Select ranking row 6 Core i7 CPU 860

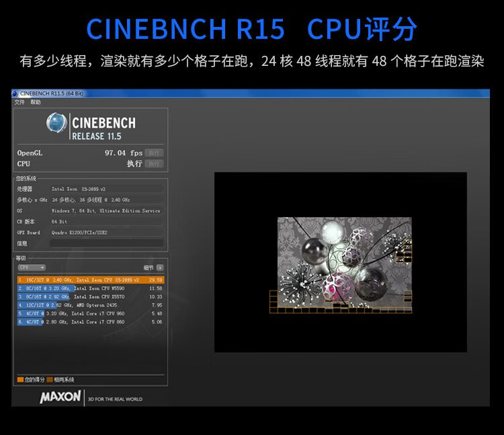tap(91, 321)
